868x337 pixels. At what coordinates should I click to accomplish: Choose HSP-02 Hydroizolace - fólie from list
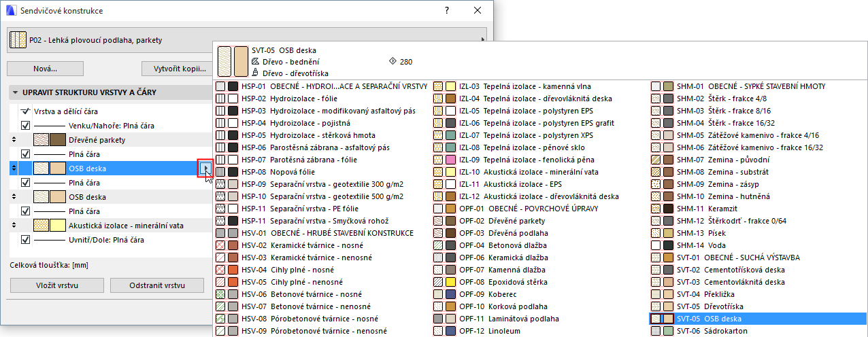[321, 99]
